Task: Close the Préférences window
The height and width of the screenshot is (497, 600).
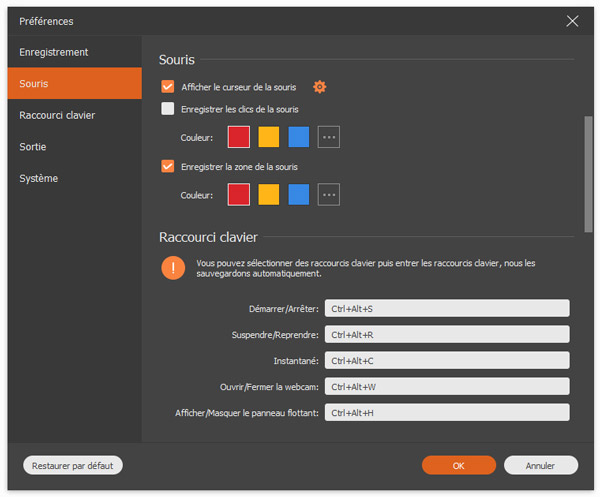Action: tap(572, 21)
